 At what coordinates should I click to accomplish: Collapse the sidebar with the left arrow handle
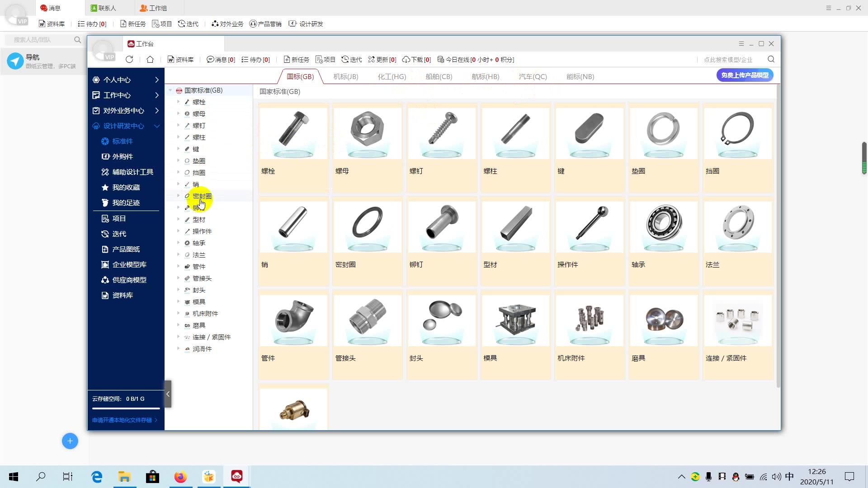(x=168, y=394)
